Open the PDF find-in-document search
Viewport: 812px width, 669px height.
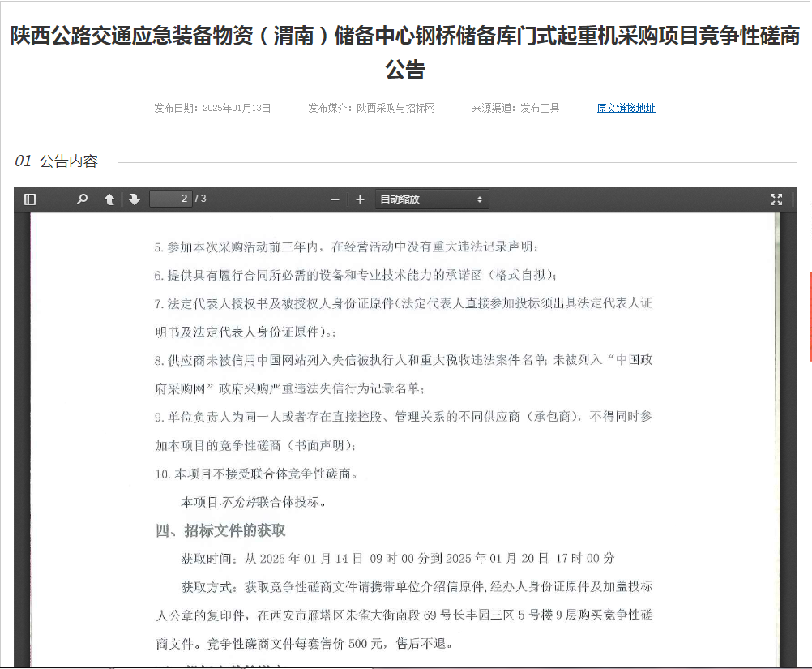(x=82, y=199)
